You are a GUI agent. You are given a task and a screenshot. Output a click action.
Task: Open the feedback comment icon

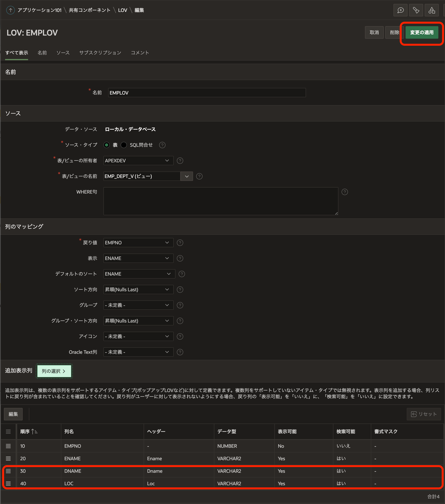pyautogui.click(x=400, y=10)
